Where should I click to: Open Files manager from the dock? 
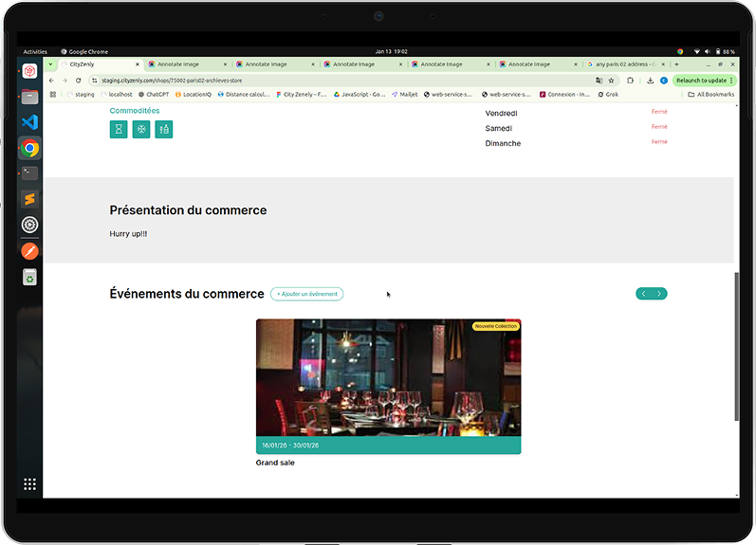(30, 97)
